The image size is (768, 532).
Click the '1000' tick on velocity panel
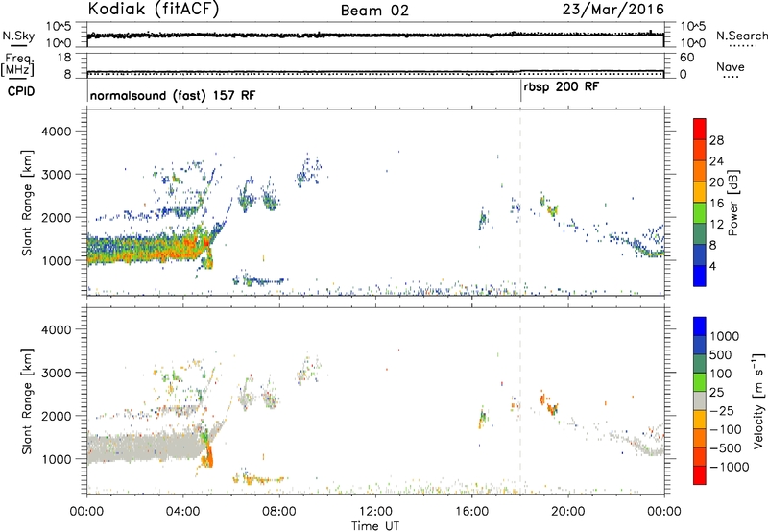point(56,459)
